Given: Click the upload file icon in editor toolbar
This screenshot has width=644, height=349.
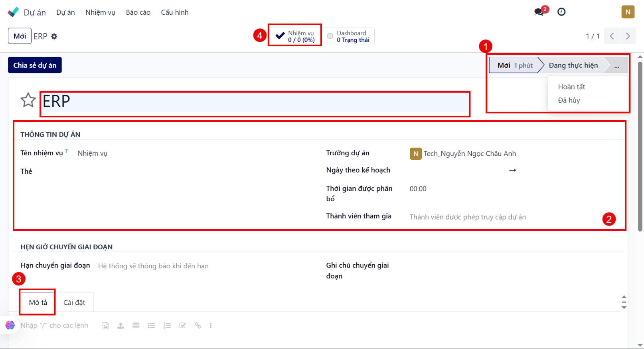Looking at the screenshot, I should pos(121,325).
